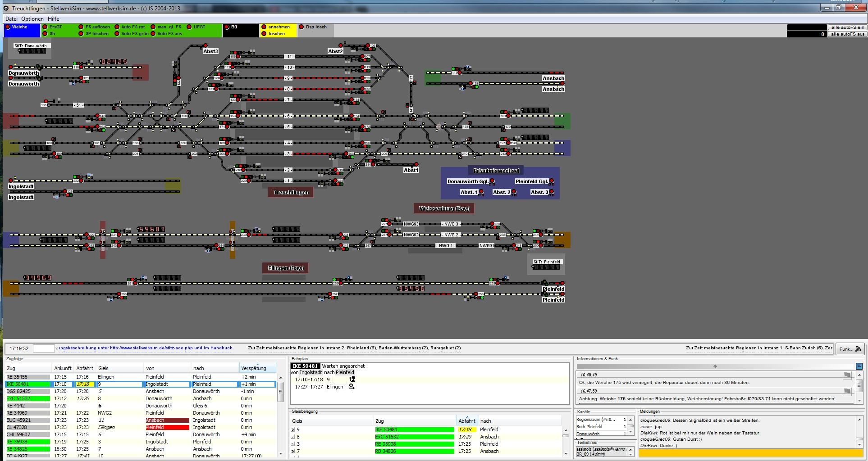Screen dimensions: 868x461
Task: Toggle the Auto FS grün button
Action: tap(117, 34)
